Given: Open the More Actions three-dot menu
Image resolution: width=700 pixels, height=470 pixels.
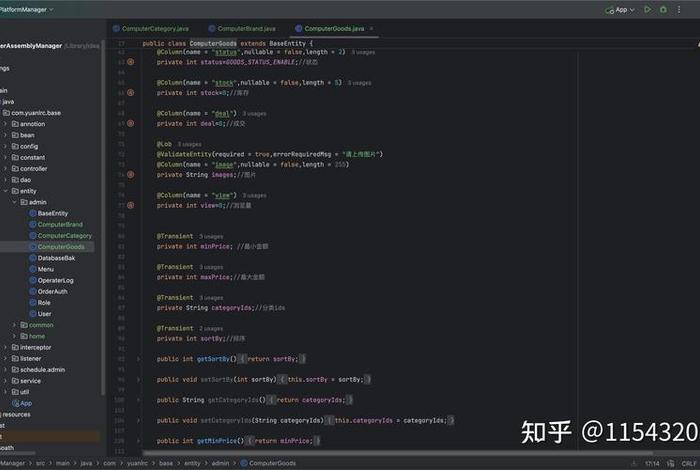Looking at the screenshot, I should click(x=679, y=9).
